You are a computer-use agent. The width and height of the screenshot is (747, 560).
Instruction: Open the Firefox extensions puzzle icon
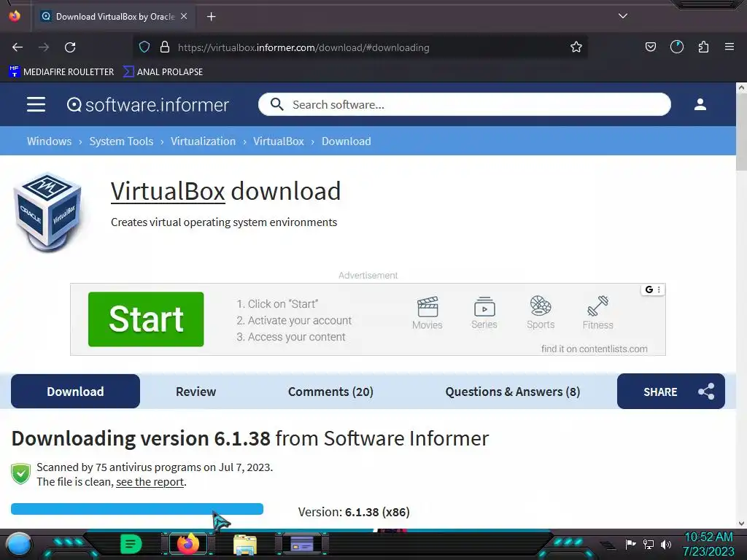(703, 47)
